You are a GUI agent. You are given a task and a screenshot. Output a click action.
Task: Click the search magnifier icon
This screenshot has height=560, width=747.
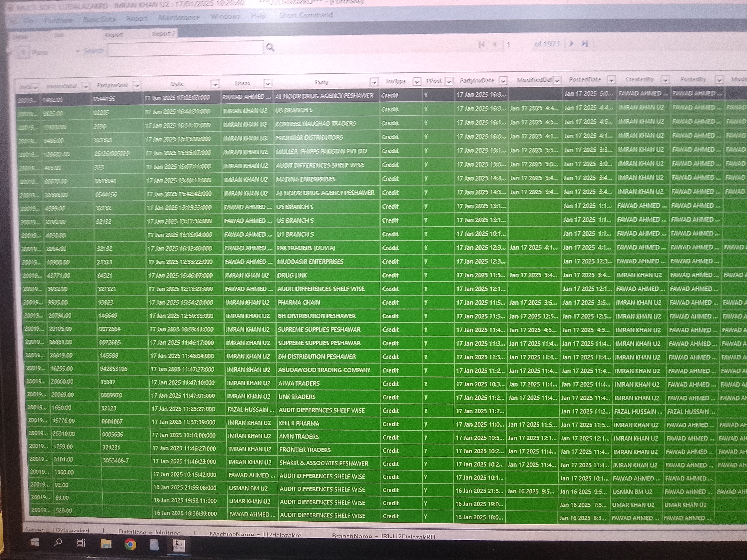click(270, 48)
